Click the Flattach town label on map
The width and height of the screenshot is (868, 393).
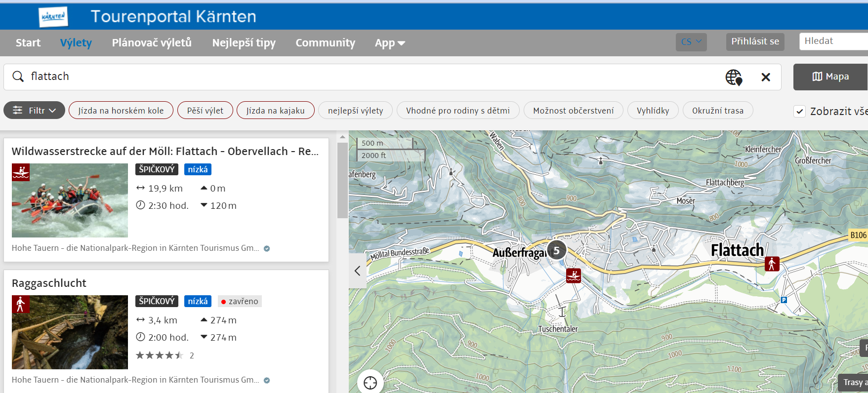pos(737,250)
